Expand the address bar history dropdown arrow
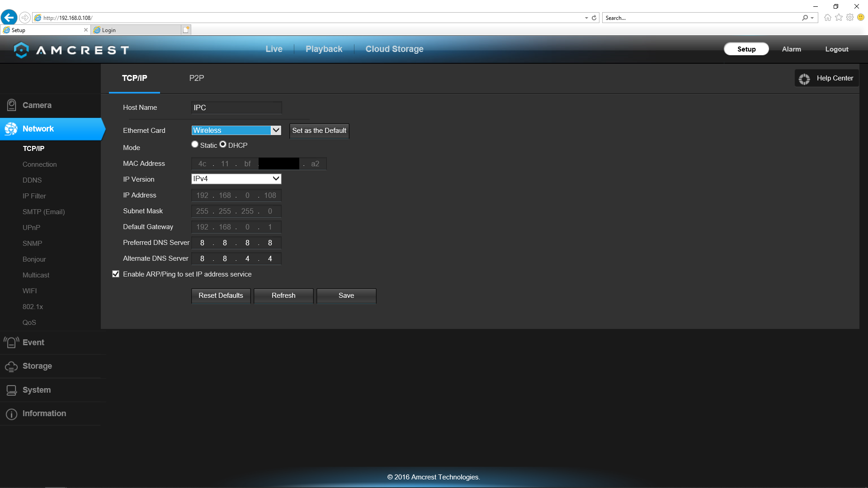 [586, 18]
